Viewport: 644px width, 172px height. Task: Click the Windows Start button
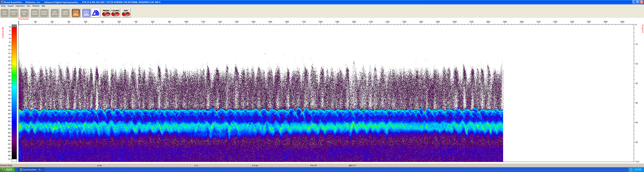click(8, 170)
